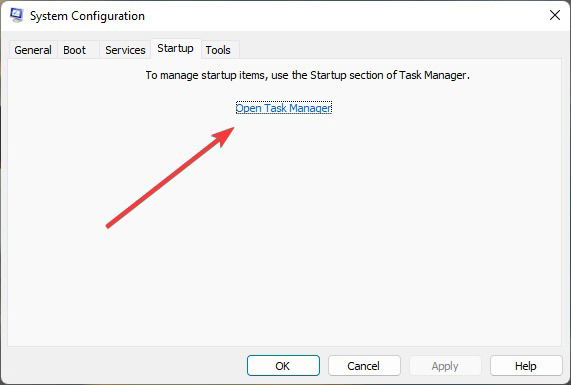This screenshot has height=385, width=571.
Task: Click the greyed-out Apply button
Action: click(x=445, y=366)
